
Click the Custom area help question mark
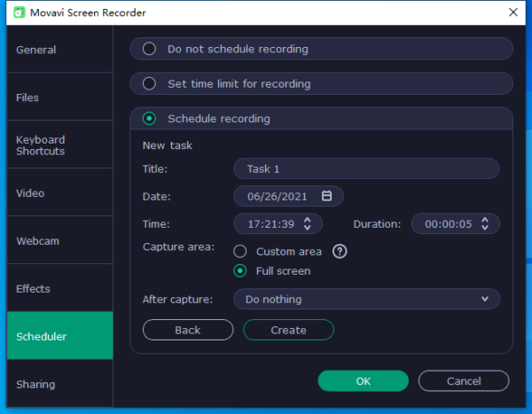340,252
